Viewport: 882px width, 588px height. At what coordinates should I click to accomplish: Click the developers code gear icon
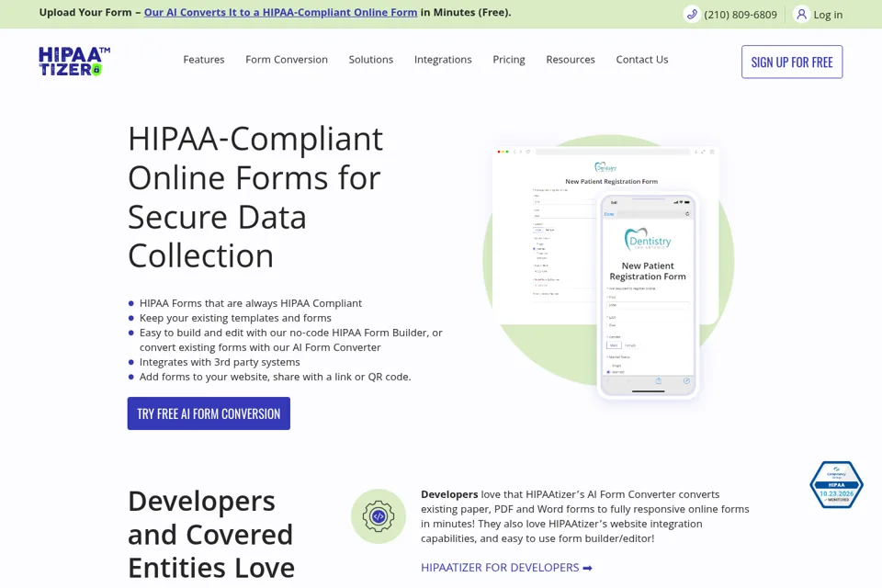[x=379, y=516]
